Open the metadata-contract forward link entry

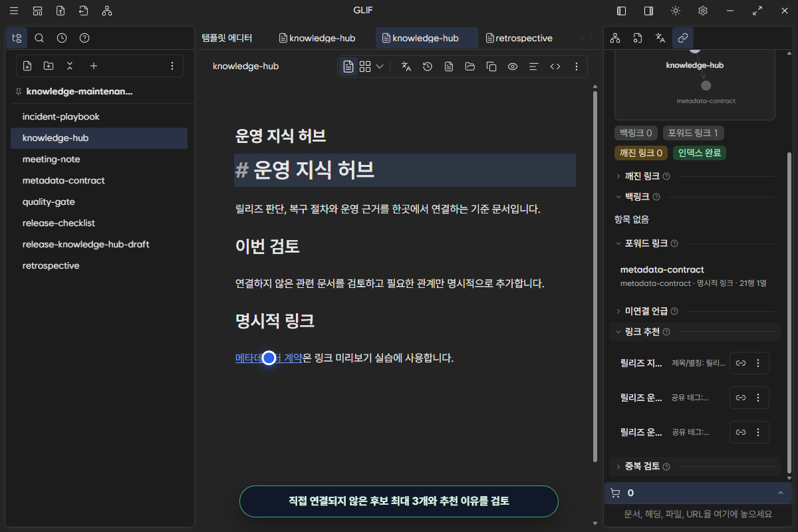coord(694,276)
